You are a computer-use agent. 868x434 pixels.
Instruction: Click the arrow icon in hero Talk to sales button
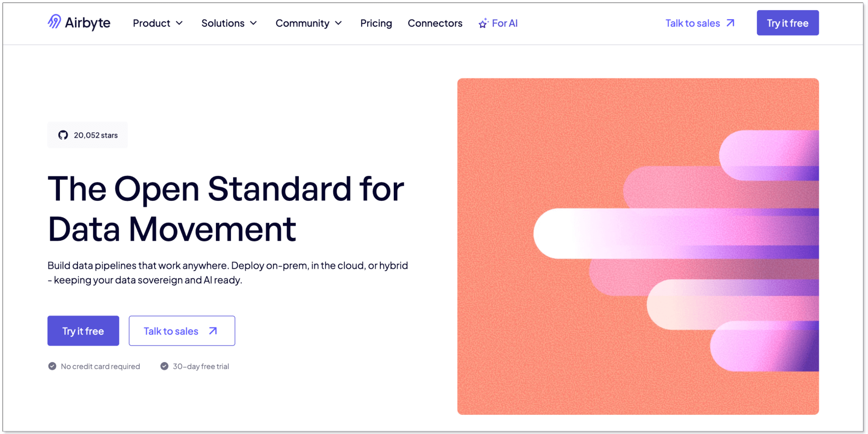213,331
